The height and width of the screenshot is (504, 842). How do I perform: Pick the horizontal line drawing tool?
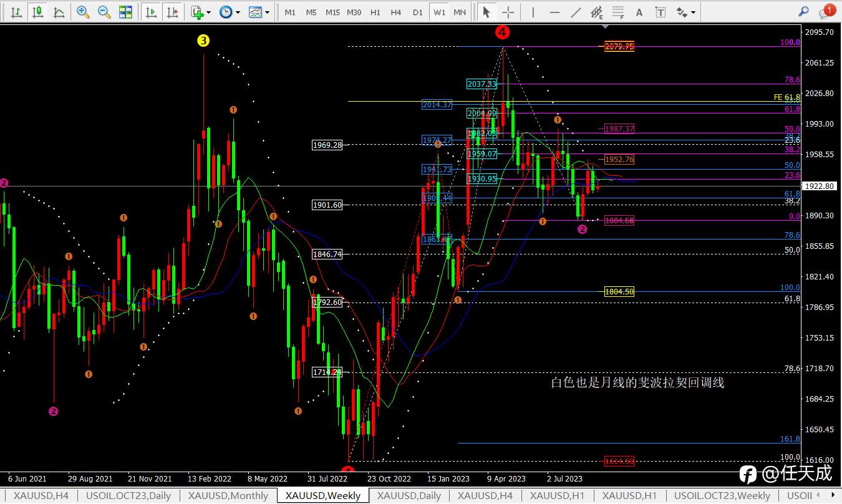pos(554,12)
